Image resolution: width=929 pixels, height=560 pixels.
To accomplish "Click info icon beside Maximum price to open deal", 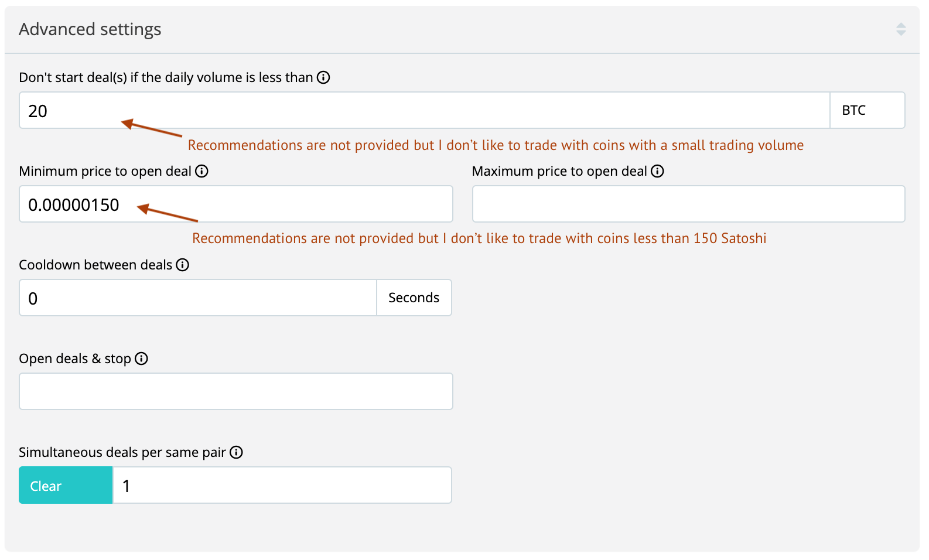I will click(657, 171).
